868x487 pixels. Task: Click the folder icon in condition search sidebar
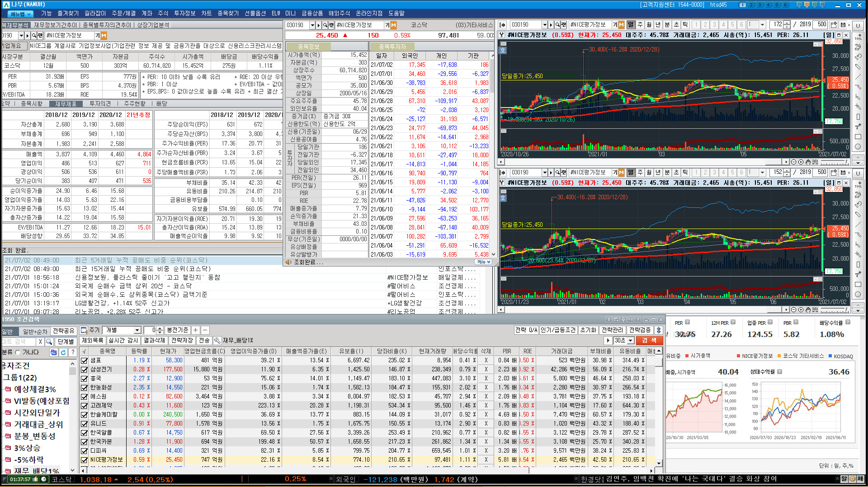point(53,352)
